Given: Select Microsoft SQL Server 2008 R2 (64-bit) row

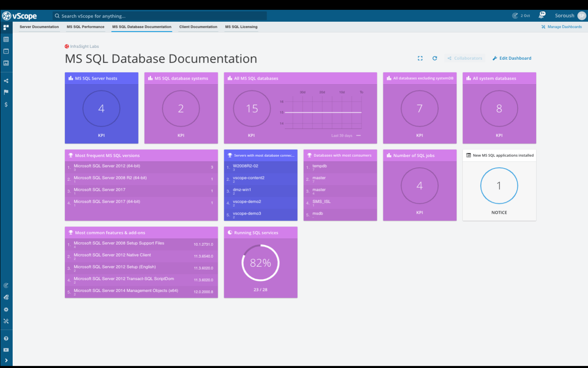Looking at the screenshot, I should [x=141, y=179].
